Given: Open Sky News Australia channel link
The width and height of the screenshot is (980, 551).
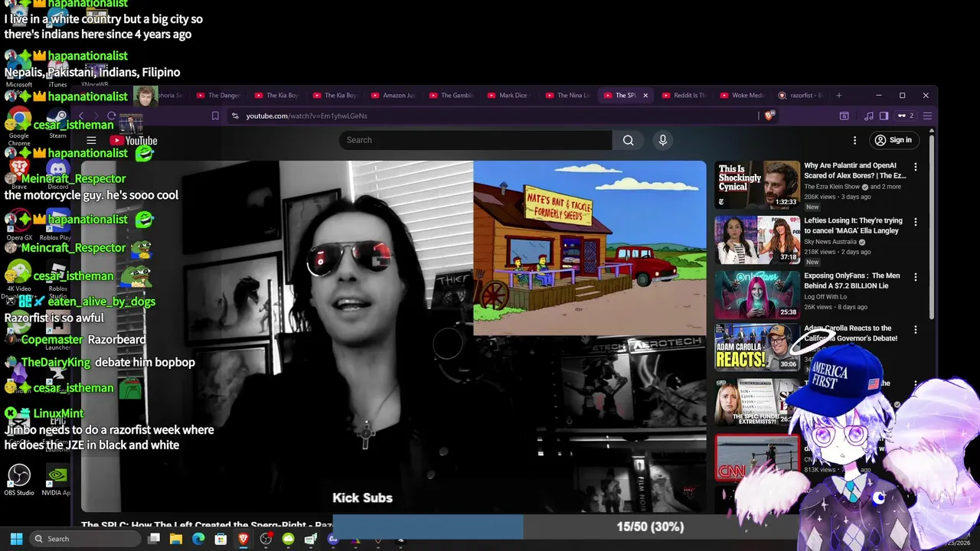Looking at the screenshot, I should pyautogui.click(x=830, y=242).
